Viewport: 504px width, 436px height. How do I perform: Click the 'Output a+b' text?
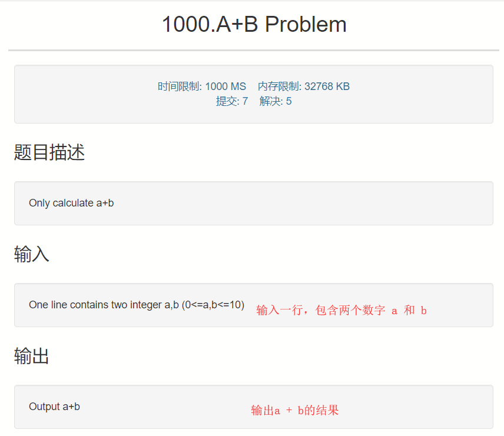[x=54, y=407]
